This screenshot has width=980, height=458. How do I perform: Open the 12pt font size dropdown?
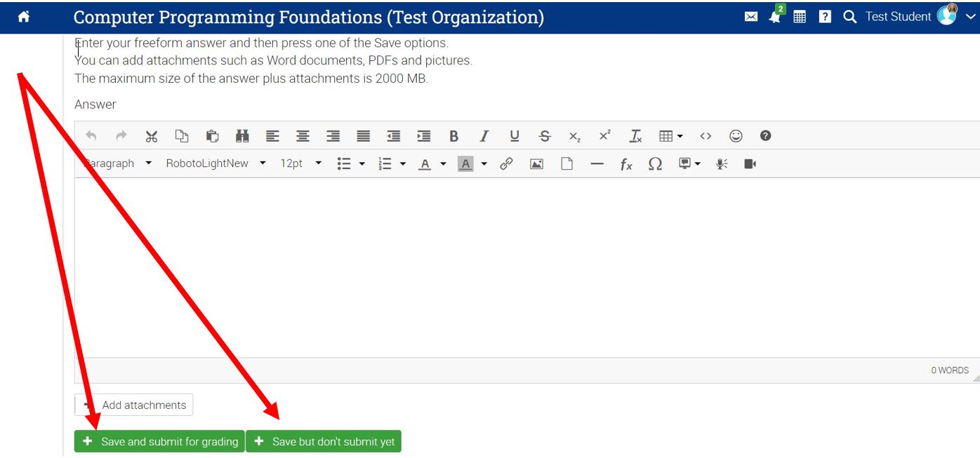click(300, 163)
